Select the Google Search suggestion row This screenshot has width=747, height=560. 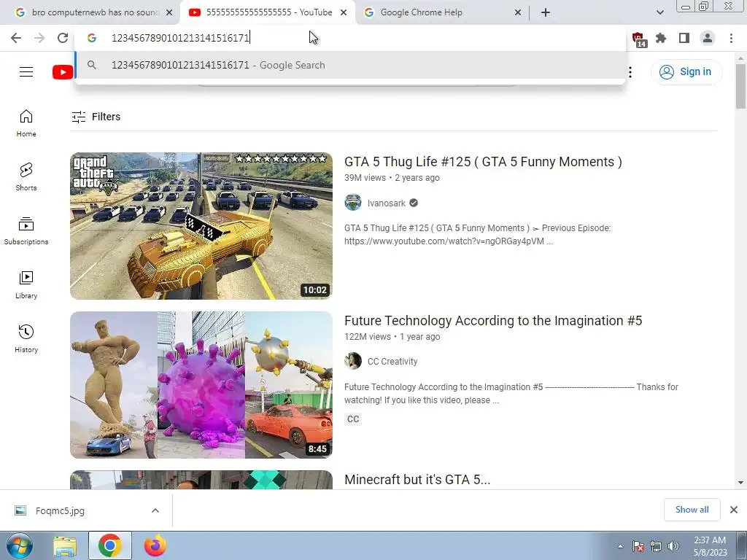350,65
